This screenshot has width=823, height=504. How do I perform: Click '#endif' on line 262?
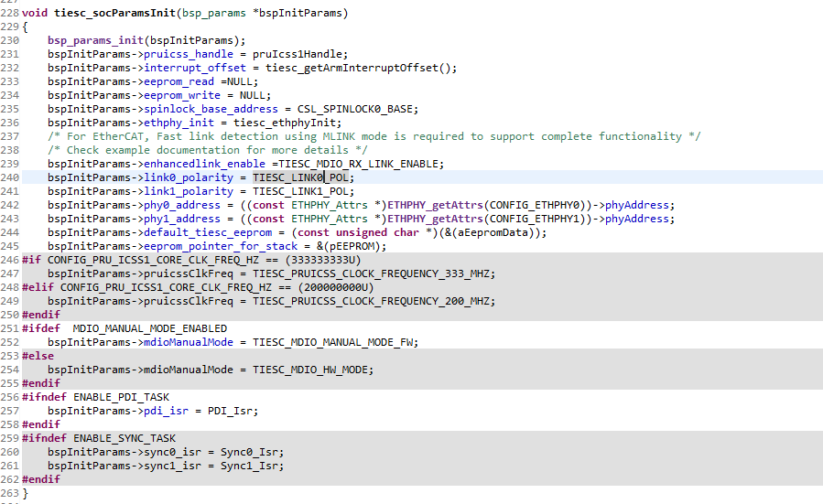click(41, 478)
